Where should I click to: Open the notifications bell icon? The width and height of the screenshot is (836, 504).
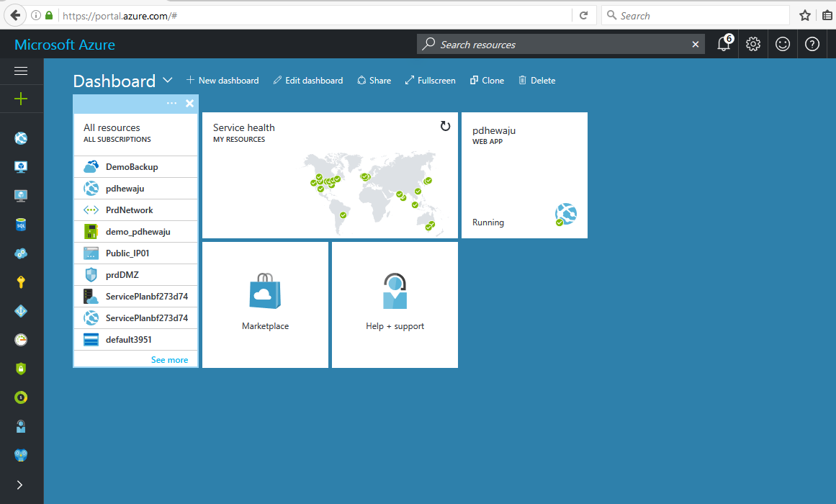pos(724,43)
